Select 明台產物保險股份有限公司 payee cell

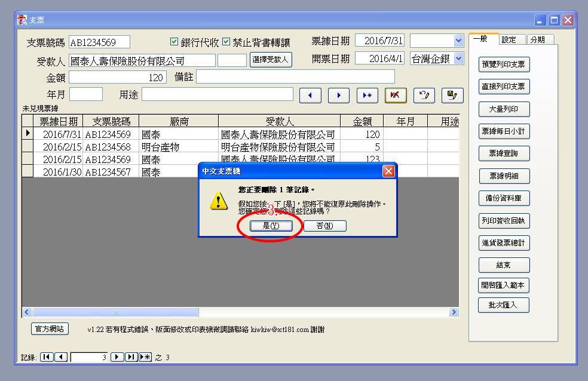click(x=280, y=146)
